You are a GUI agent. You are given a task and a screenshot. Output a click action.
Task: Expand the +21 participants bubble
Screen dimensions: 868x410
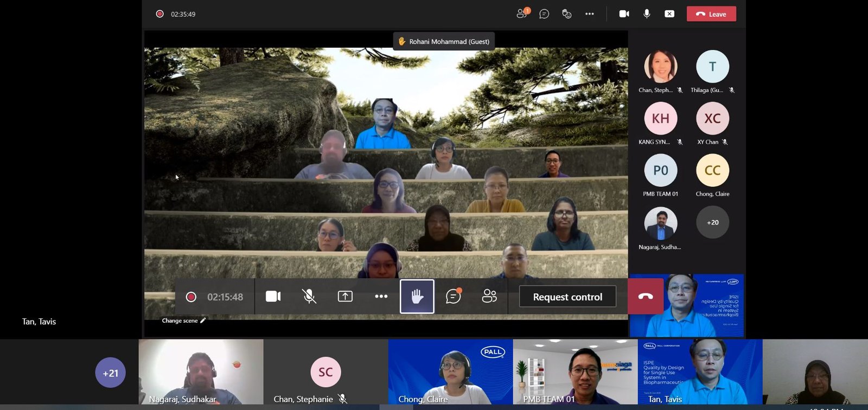coord(110,373)
